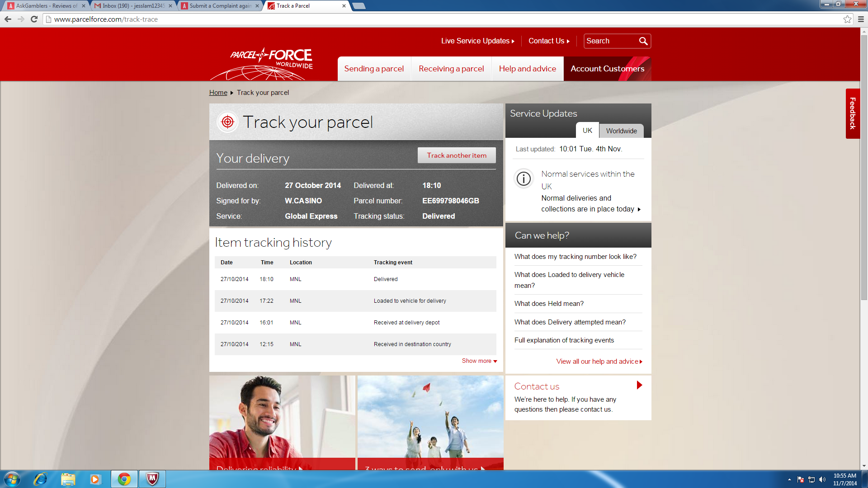
Task: Click View all our help and advice
Action: pyautogui.click(x=599, y=361)
